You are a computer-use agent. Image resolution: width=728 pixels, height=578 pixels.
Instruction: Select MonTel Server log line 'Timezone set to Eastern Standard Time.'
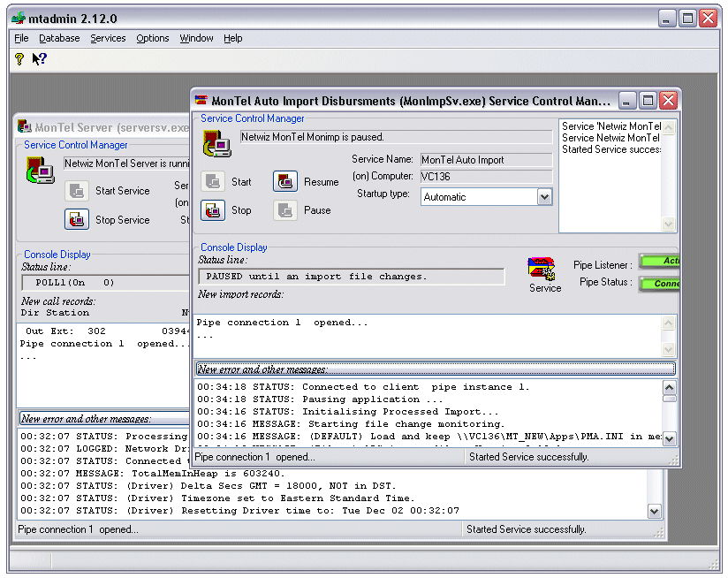(217, 498)
